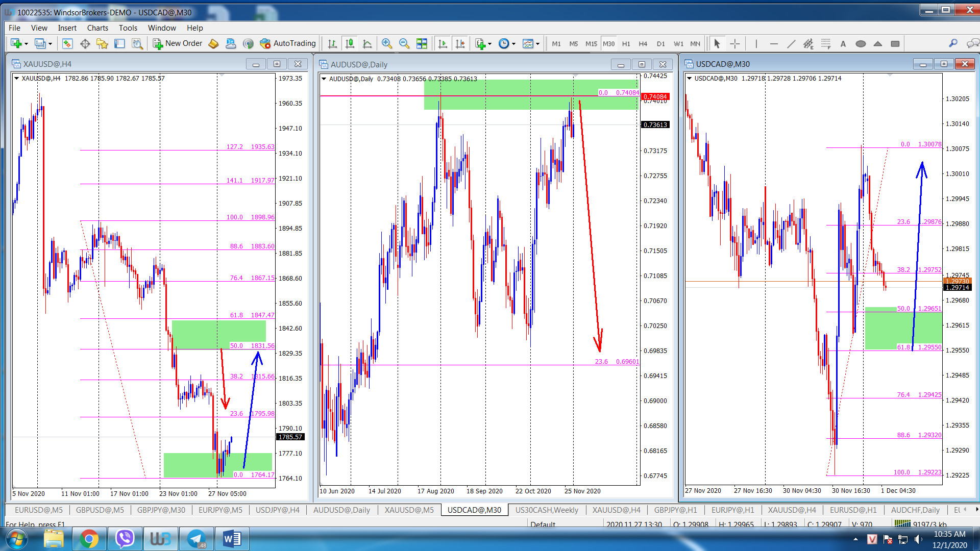
Task: Expand the Periods clock dropdown arrow
Action: pyautogui.click(x=513, y=44)
